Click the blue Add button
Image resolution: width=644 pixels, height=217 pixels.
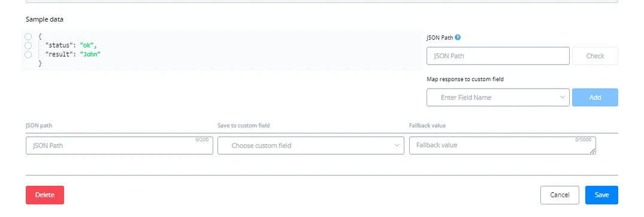pyautogui.click(x=595, y=97)
